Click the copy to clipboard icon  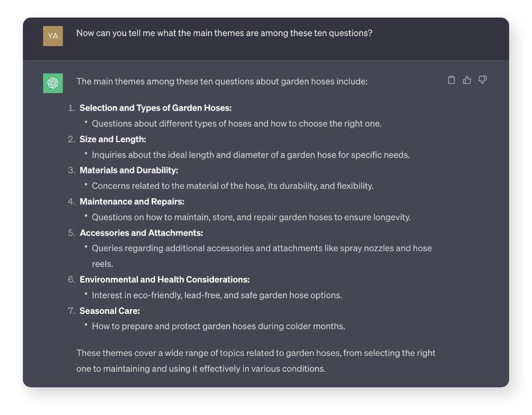click(451, 80)
